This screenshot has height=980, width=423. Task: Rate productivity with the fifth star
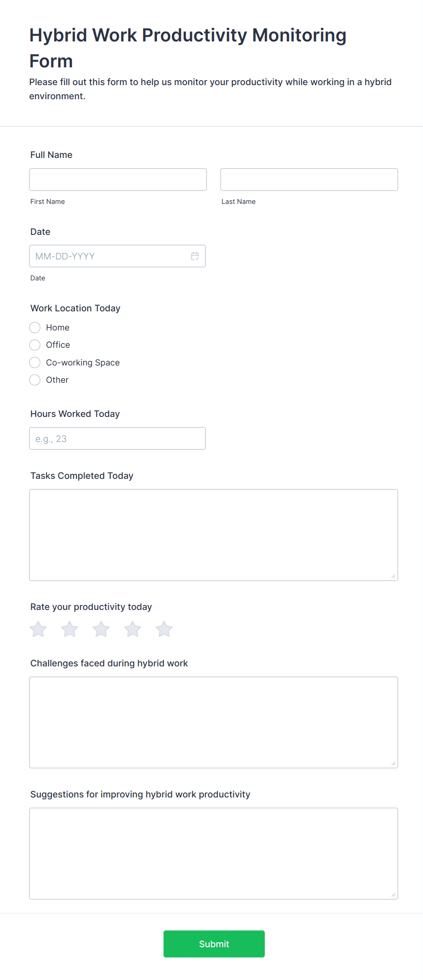click(164, 629)
